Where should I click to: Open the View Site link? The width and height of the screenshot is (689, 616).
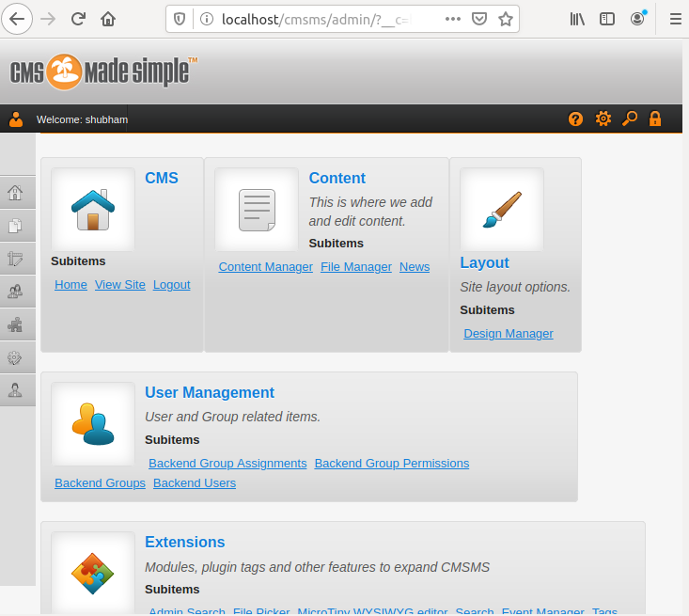[x=120, y=284]
